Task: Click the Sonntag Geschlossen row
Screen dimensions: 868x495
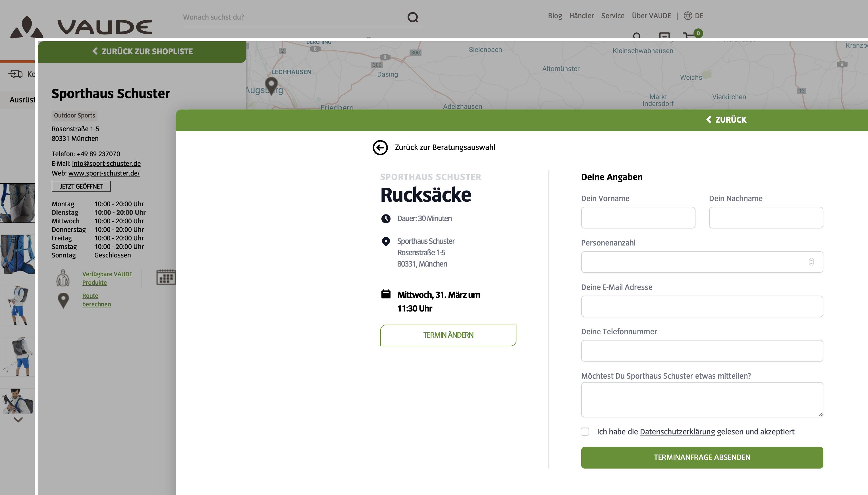Action: pos(91,255)
